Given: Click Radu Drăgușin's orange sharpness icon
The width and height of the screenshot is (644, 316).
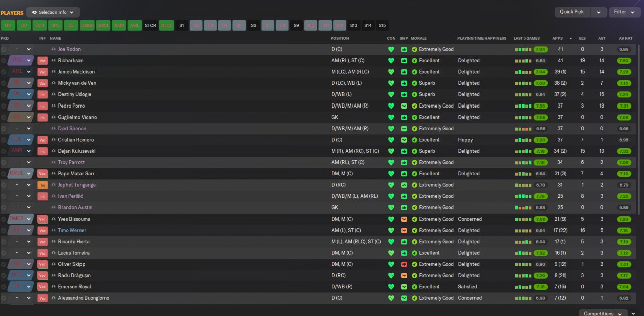Looking at the screenshot, I should [x=404, y=275].
